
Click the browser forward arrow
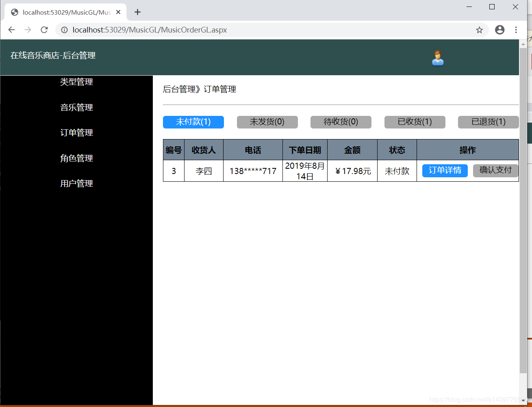(28, 30)
